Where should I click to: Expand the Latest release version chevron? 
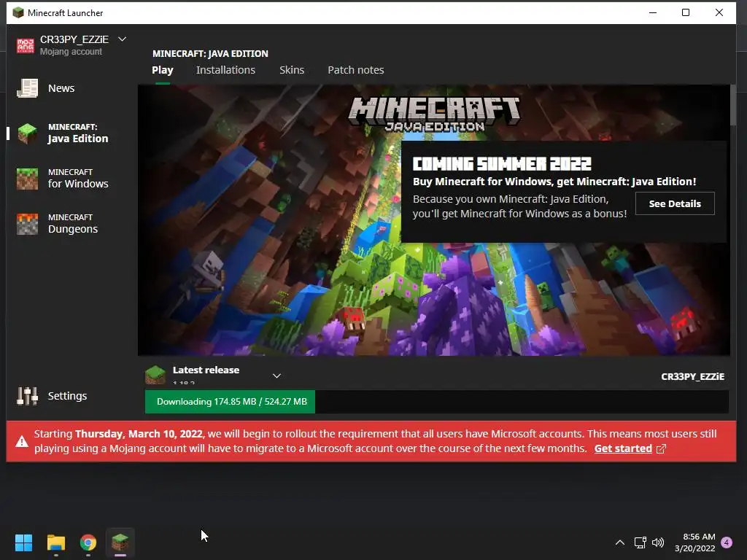click(276, 376)
